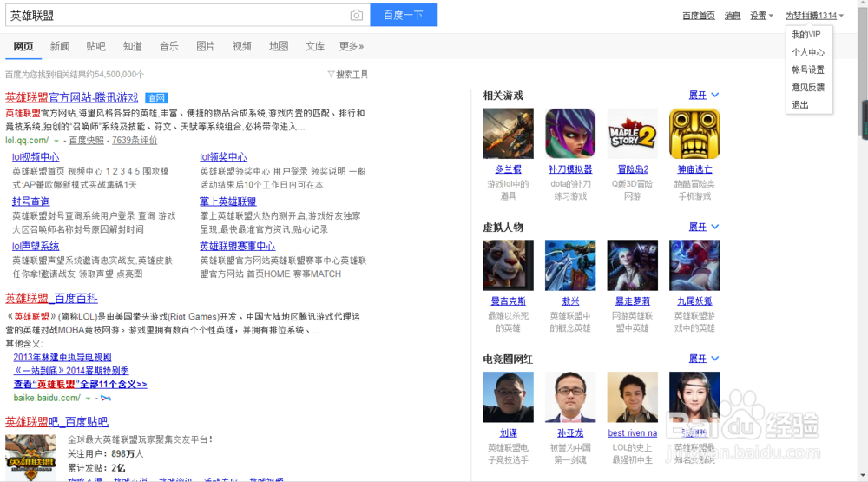Open 《一站到底》2014暑期特别季 link
This screenshot has width=868, height=482.
click(x=71, y=371)
